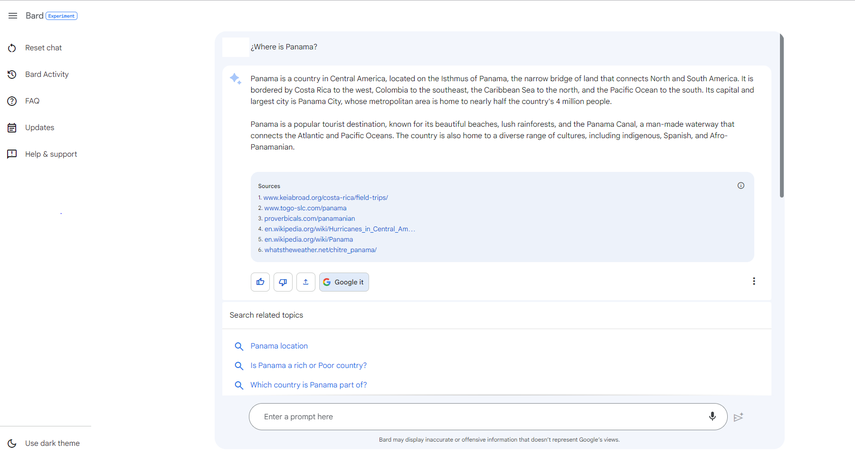Click the Bard sparkle icon
Image resolution: width=855 pixels, height=453 pixels.
[x=235, y=79]
